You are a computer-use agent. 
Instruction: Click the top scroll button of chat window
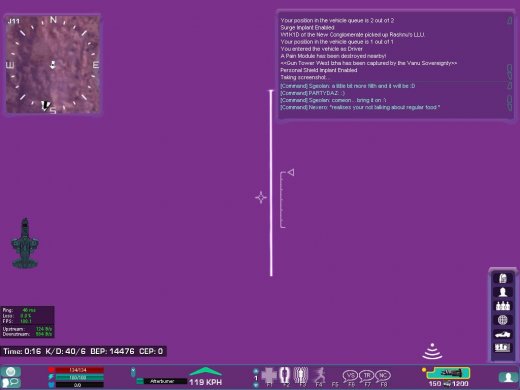[509, 20]
